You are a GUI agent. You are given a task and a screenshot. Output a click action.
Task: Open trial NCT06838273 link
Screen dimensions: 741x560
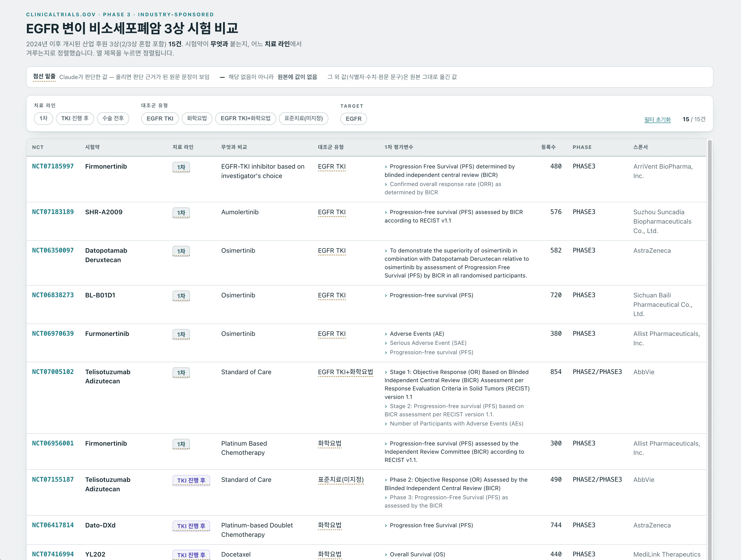pos(53,295)
